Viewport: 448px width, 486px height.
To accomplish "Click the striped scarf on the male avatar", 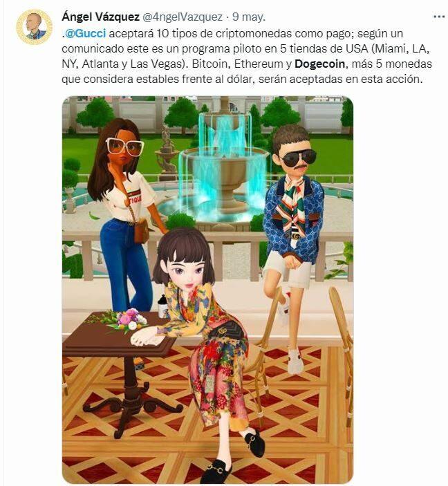I will click(x=290, y=206).
